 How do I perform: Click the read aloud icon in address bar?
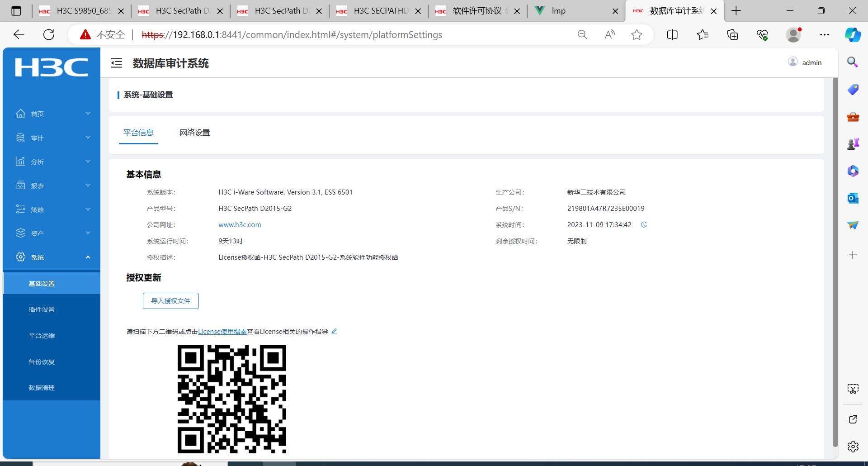click(610, 34)
